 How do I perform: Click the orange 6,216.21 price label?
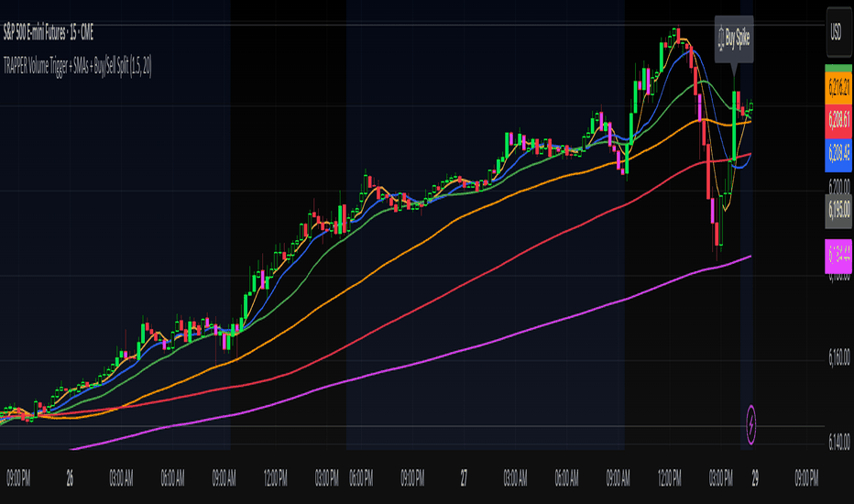(x=838, y=87)
